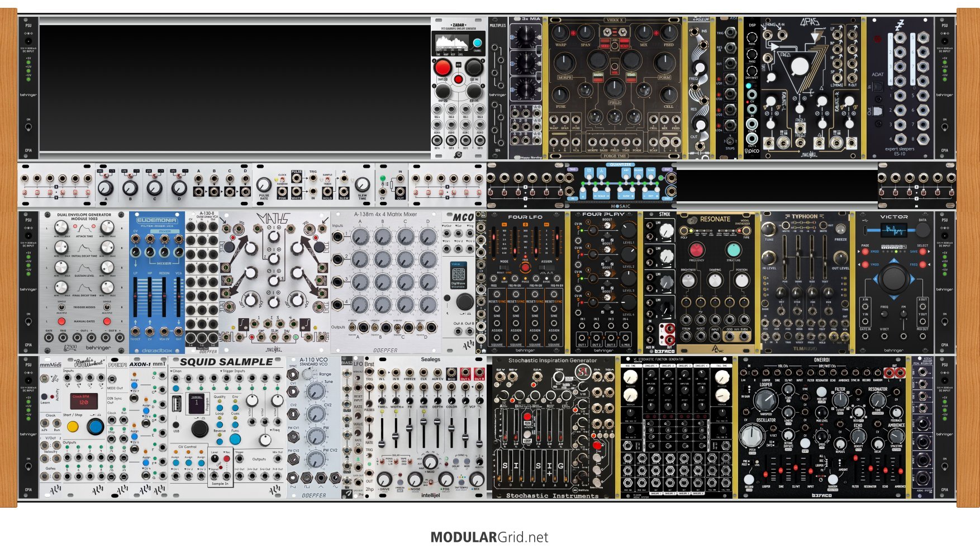Flip the right toggle switch atop VHIKK X
The image size is (980, 549).
[623, 32]
